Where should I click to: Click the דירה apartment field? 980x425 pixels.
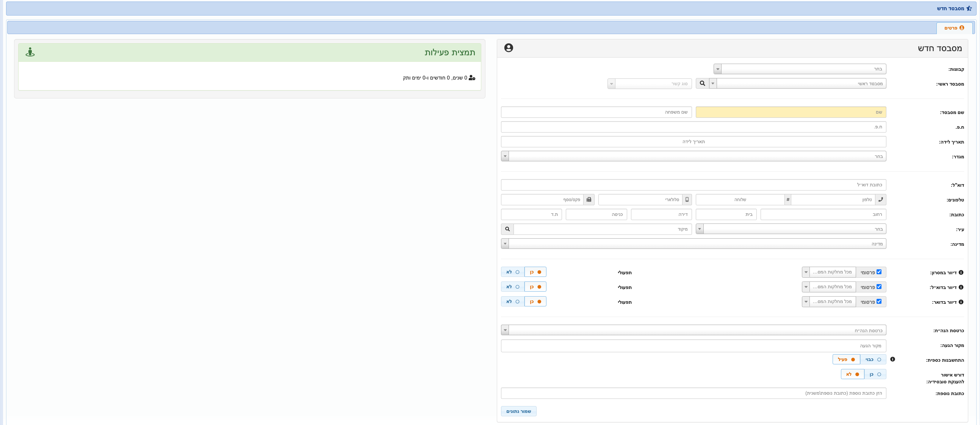click(x=661, y=214)
